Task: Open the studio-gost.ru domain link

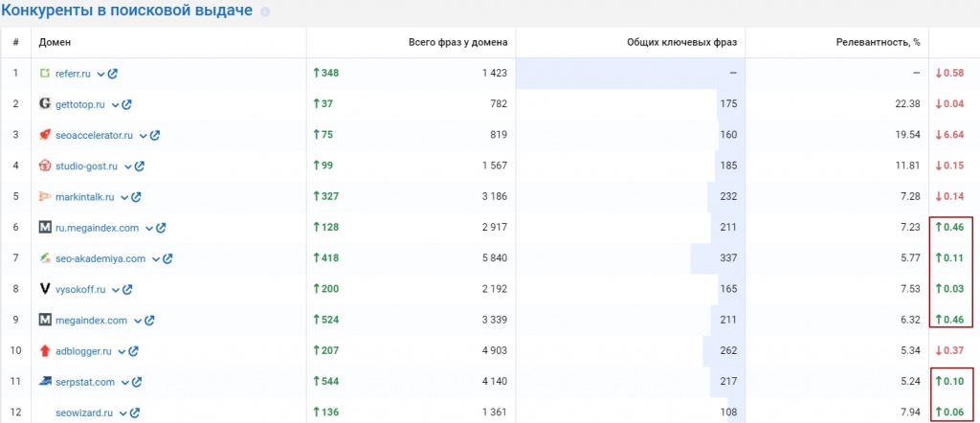Action: [86, 167]
